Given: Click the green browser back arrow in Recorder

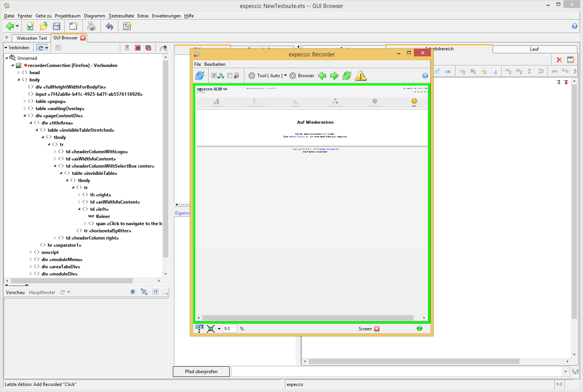Looking at the screenshot, I should click(322, 76).
